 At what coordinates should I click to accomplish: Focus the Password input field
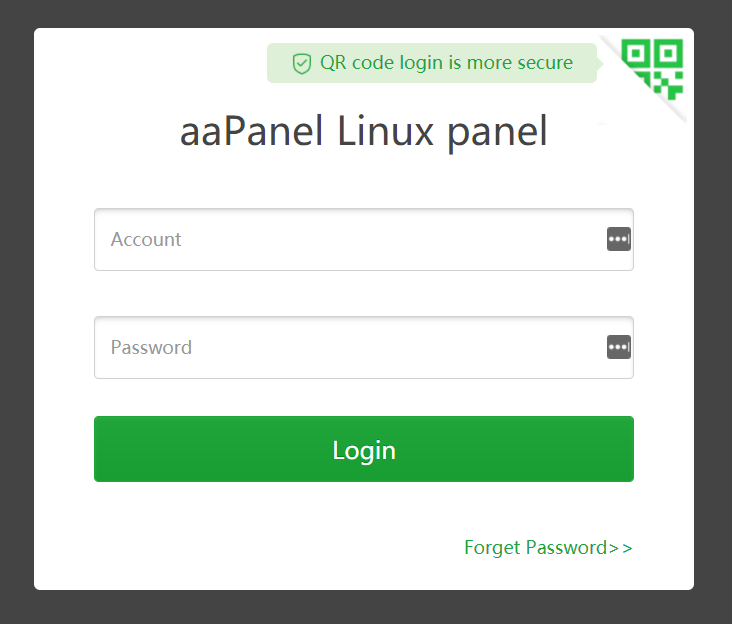click(x=364, y=347)
